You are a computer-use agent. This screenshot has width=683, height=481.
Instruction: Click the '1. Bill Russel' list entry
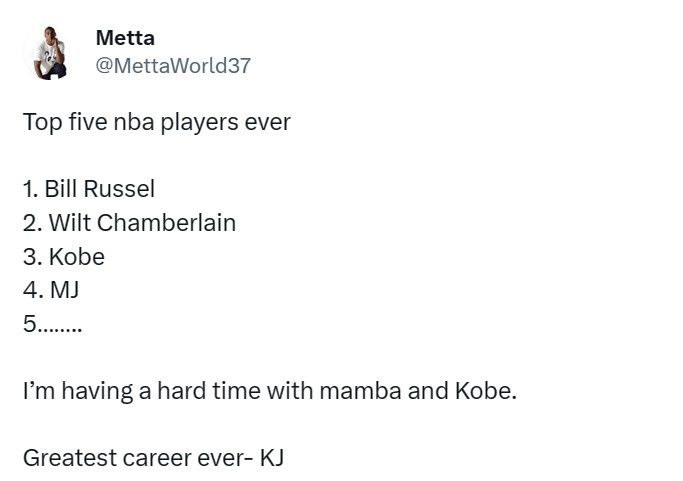click(x=89, y=189)
